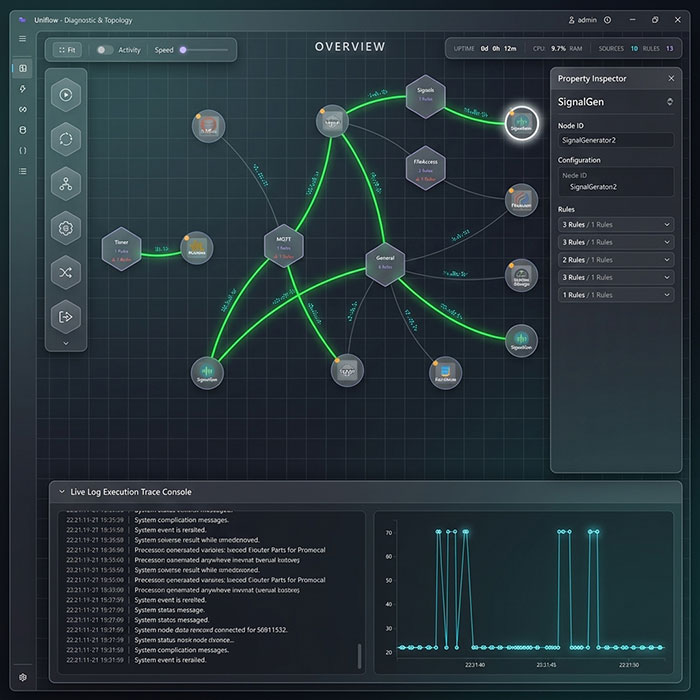Click the highlighted SignalGen node with white ring

(x=521, y=123)
